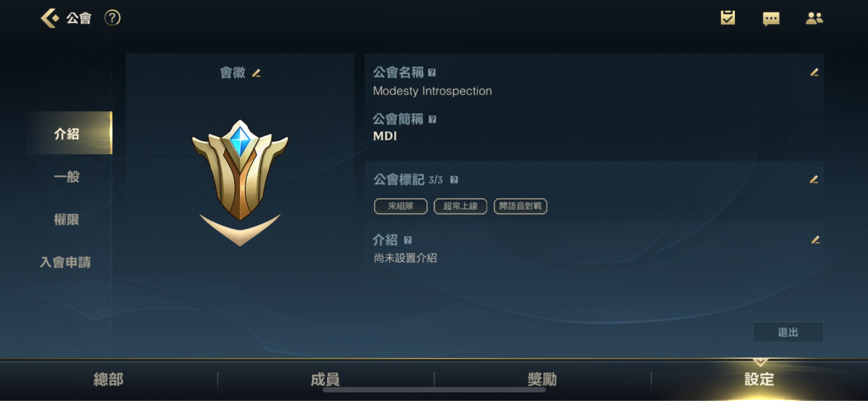Go back using the gold arrow
868x401 pixels.
click(50, 18)
